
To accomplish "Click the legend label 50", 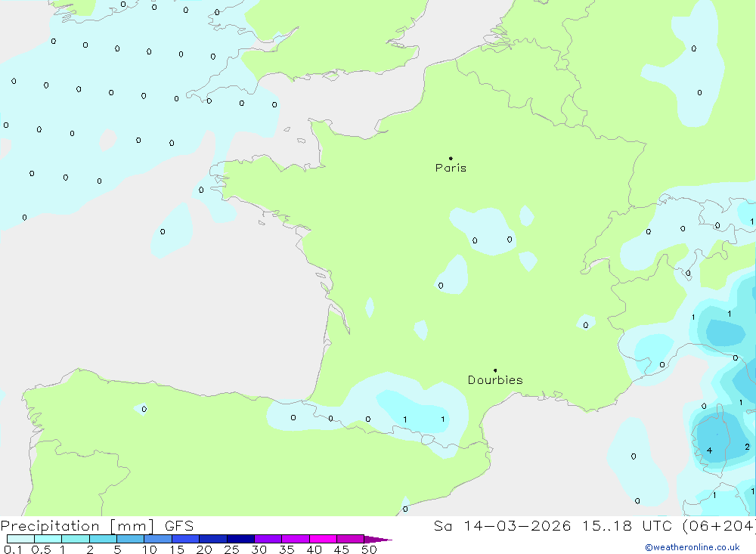I will 369,549.
